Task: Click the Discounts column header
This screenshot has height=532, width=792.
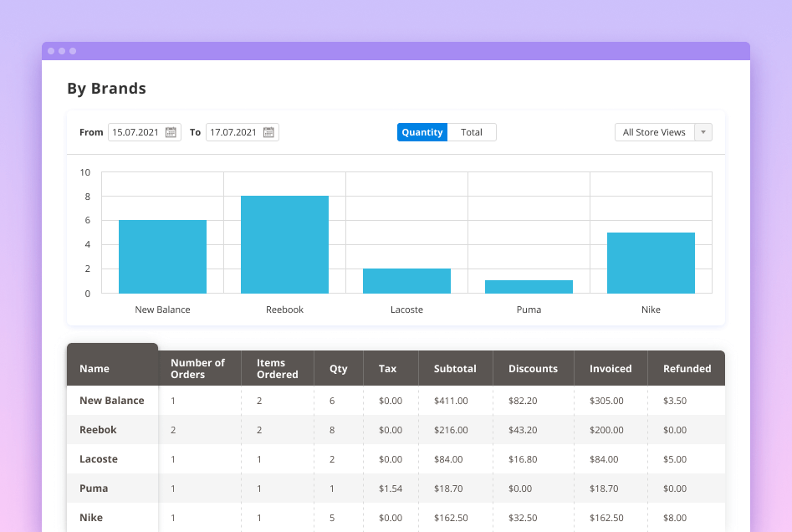Action: pyautogui.click(x=533, y=368)
